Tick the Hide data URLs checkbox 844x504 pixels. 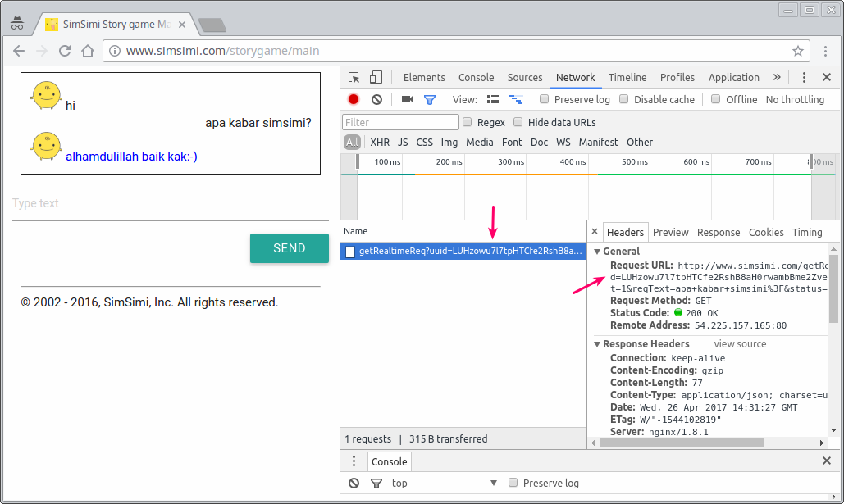[x=518, y=122]
